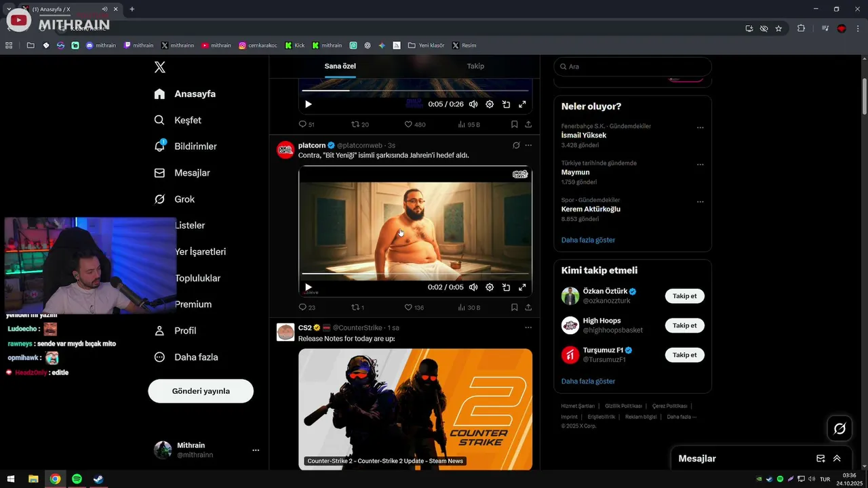Open more options on platcorn post

(x=528, y=146)
